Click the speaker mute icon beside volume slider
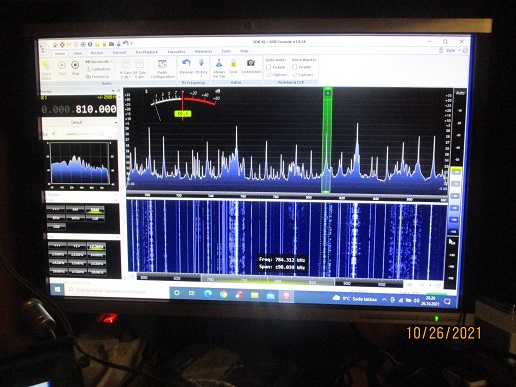 click(54, 134)
